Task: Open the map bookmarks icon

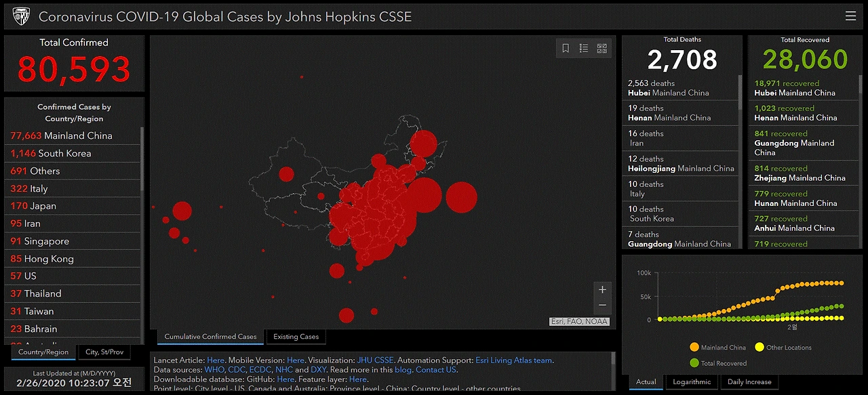Action: click(x=566, y=48)
